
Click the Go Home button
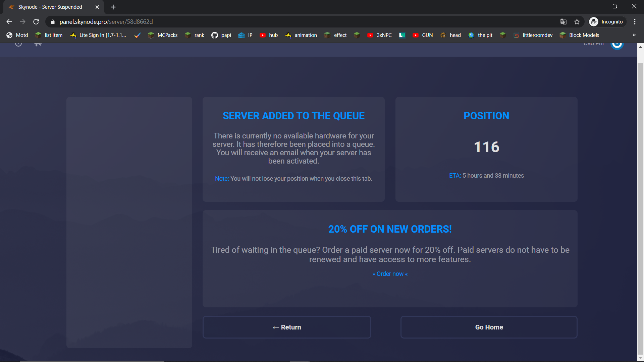tap(489, 327)
